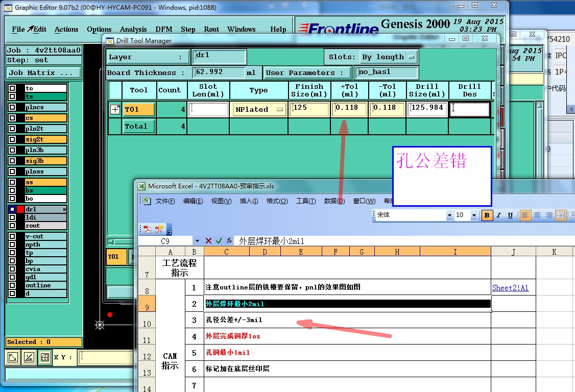Viewport: 575px width, 392px height.
Task: Open the File menu in Graphic Editor
Action: (18, 29)
